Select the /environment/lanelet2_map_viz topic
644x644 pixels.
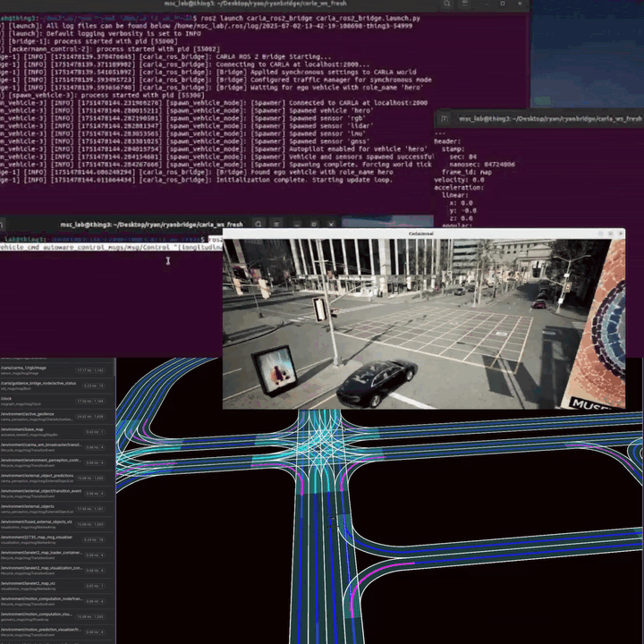click(57, 586)
